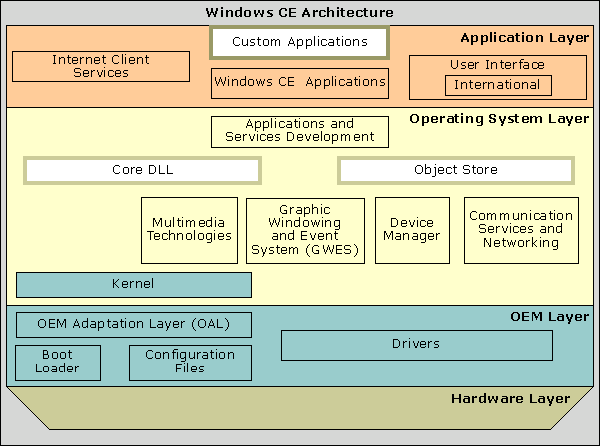Select the Object Store box
The height and width of the screenshot is (446, 600).
point(456,170)
